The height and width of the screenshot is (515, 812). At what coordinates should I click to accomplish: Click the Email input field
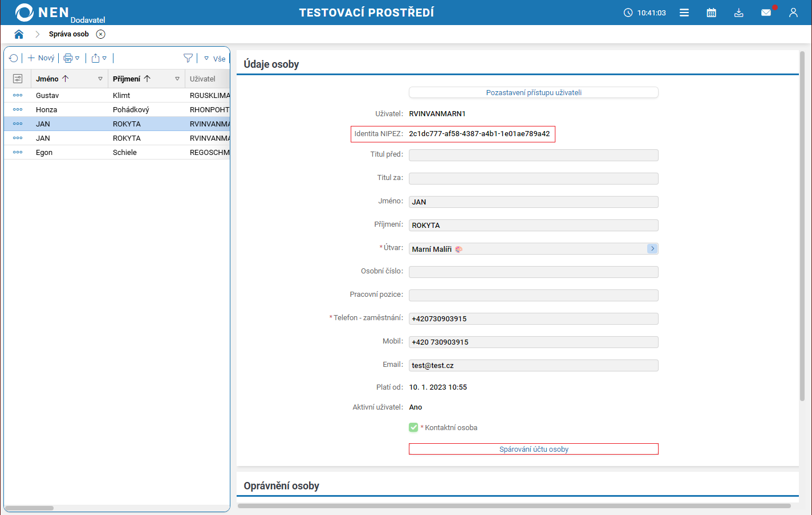pyautogui.click(x=533, y=365)
